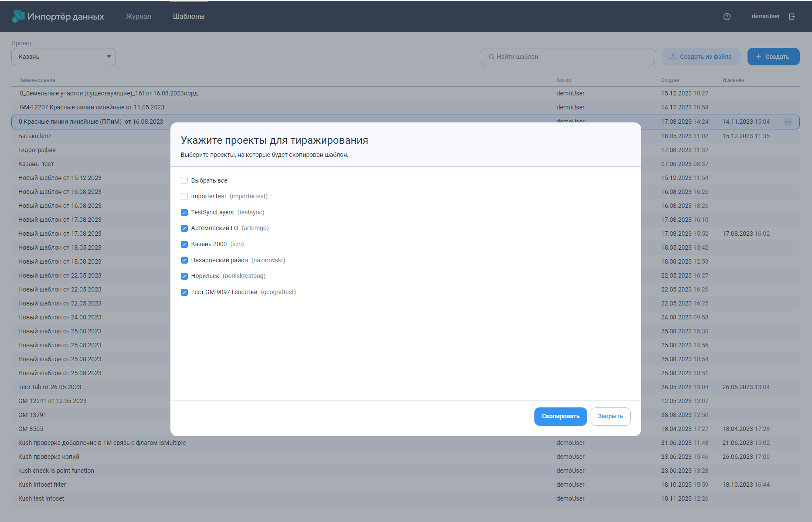Click created date 10.11.2023 12:26

pos(685,498)
